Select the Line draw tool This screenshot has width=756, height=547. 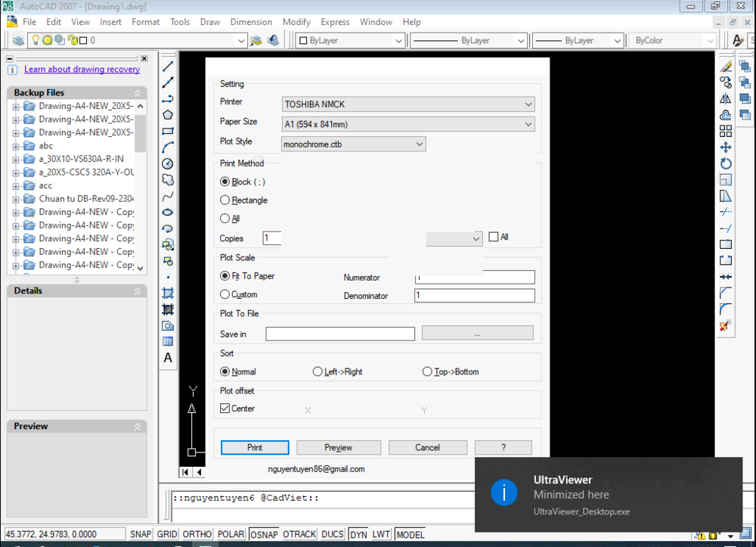pos(168,66)
